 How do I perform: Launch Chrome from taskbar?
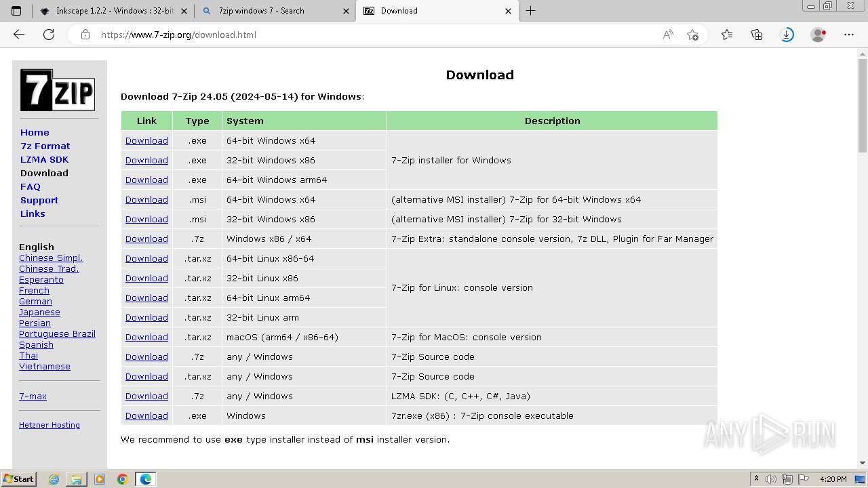(x=123, y=479)
